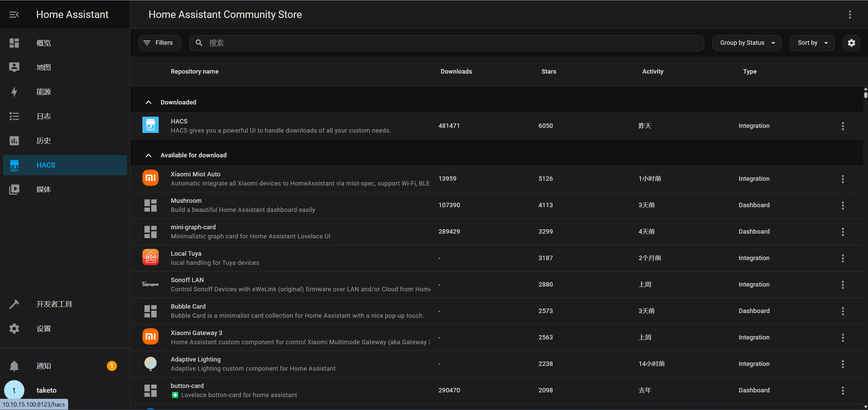The height and width of the screenshot is (410, 868).
Task: Focus the 搜索 search field
Action: pos(447,43)
